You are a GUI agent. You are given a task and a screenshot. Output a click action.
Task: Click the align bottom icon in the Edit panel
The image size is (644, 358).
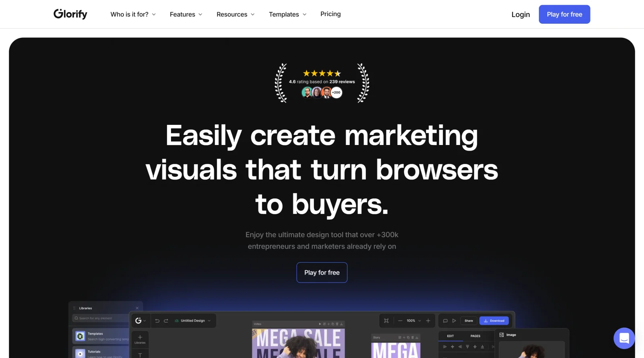tap(482, 347)
